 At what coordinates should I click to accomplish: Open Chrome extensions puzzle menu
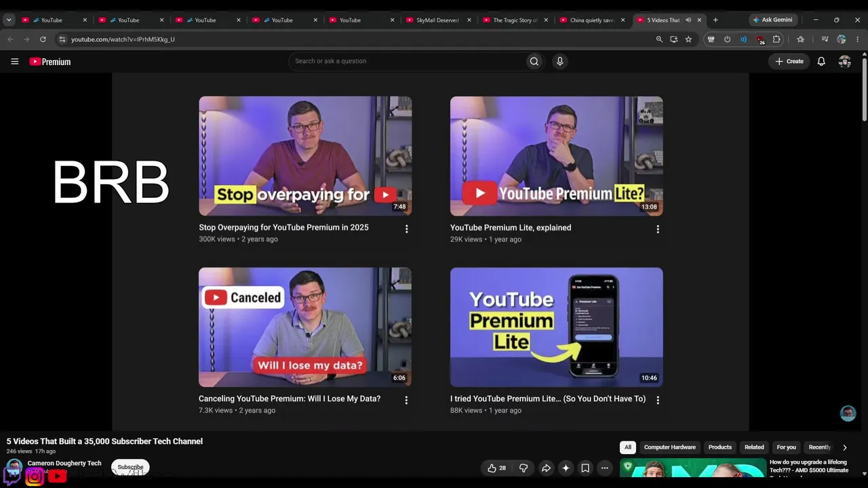(x=776, y=39)
